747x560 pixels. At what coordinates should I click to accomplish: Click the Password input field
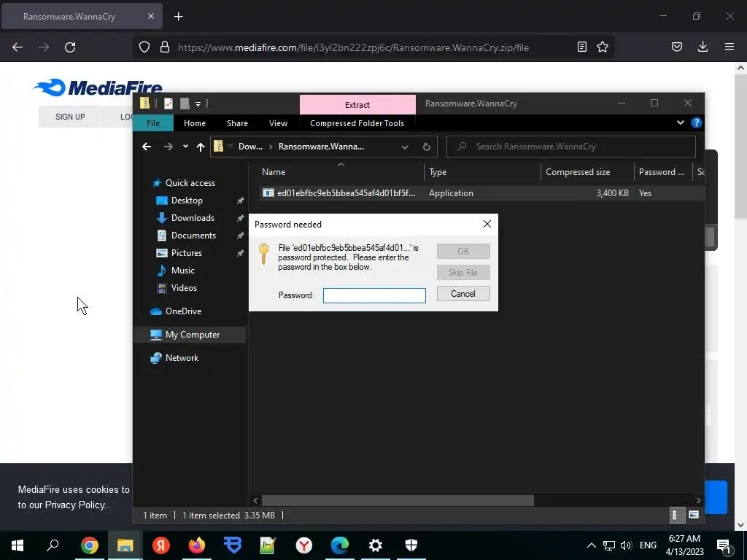click(374, 295)
